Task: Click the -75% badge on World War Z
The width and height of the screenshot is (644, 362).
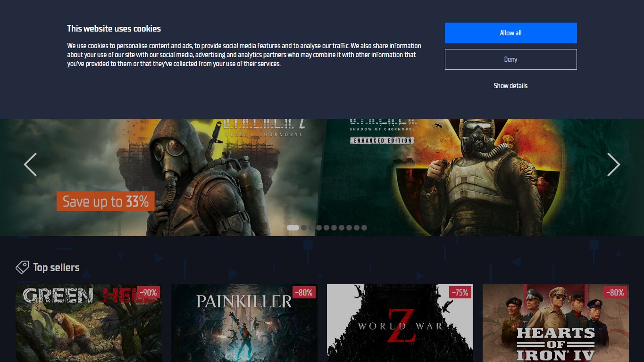Action: coord(460,293)
